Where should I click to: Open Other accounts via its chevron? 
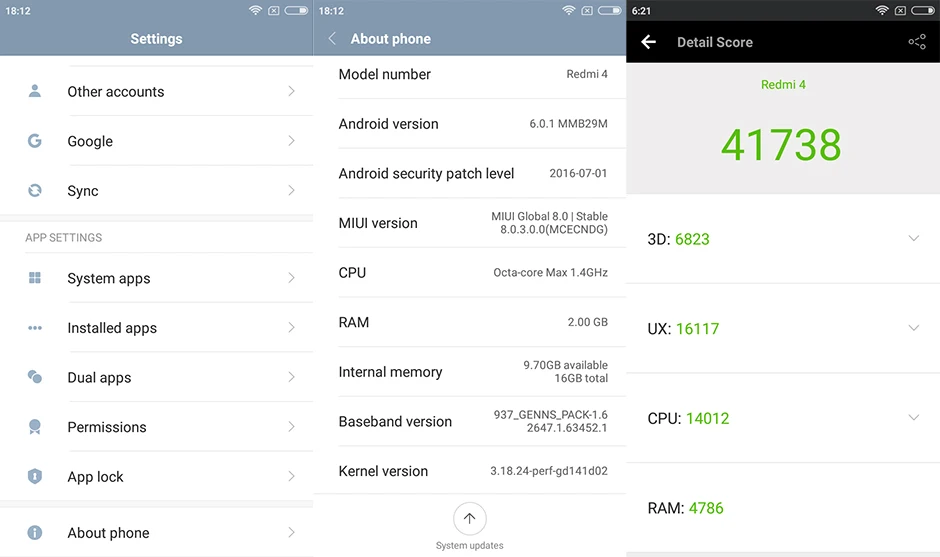pos(291,91)
